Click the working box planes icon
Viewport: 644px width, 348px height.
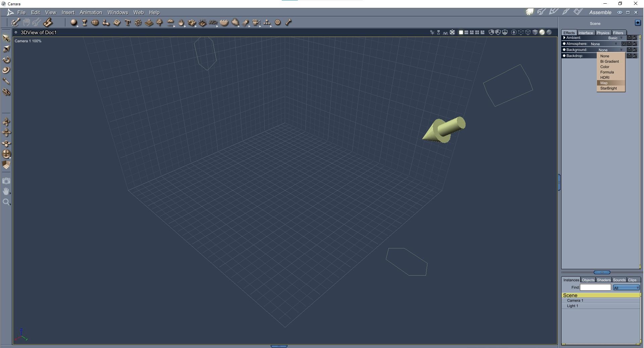tap(6, 165)
